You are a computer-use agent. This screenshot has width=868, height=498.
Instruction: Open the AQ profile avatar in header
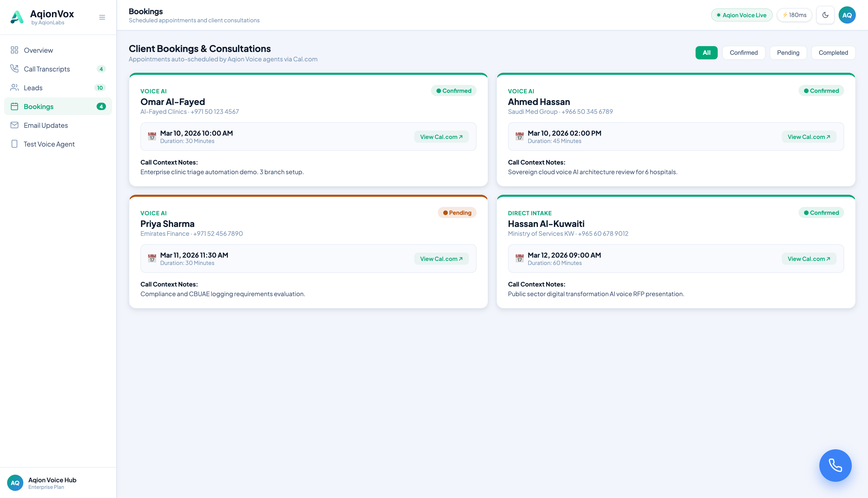pos(847,15)
